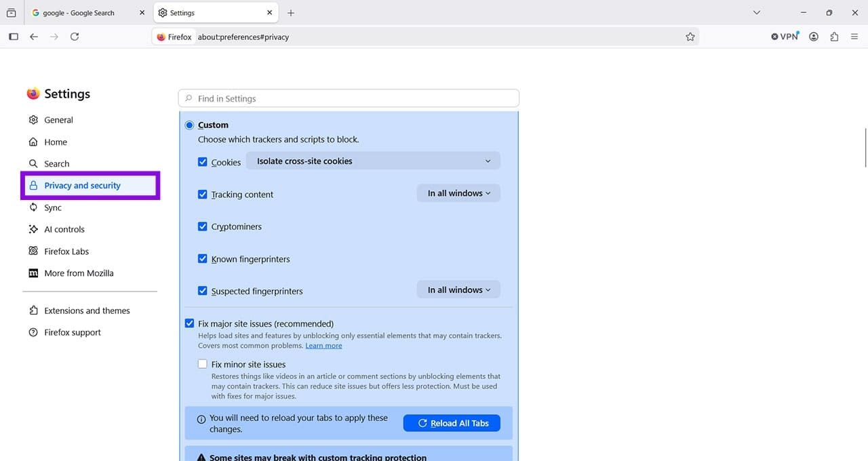Reload the current page icon
The height and width of the screenshot is (461, 868).
click(75, 37)
